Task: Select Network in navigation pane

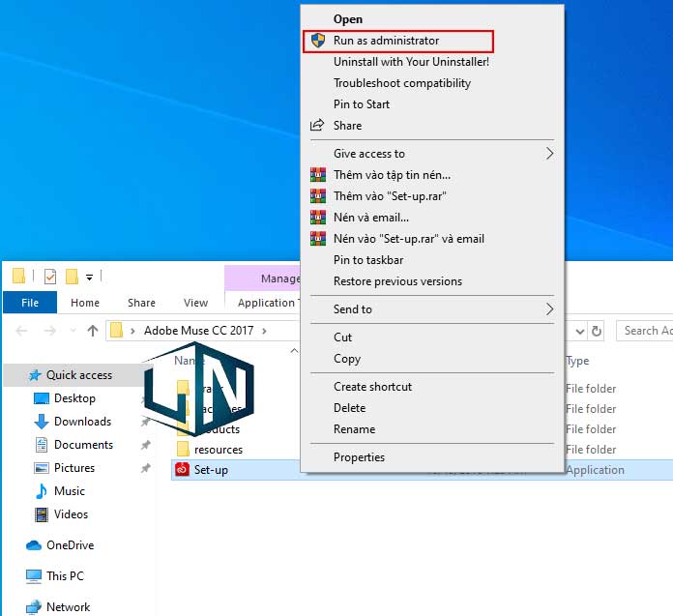Action: (68, 607)
